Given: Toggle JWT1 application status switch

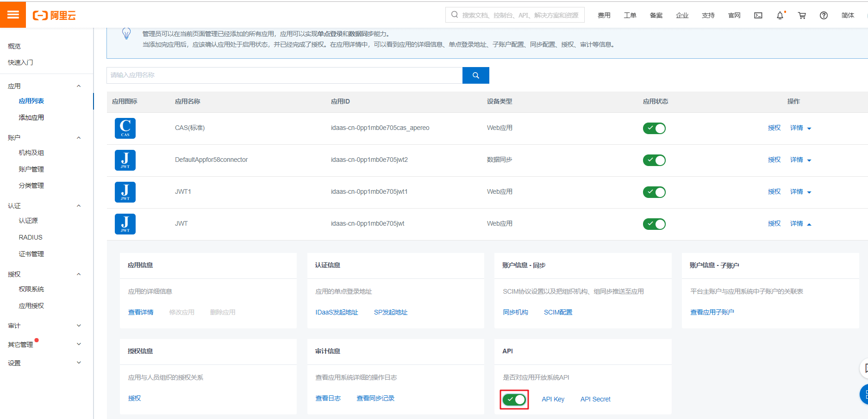Looking at the screenshot, I should click(x=654, y=192).
